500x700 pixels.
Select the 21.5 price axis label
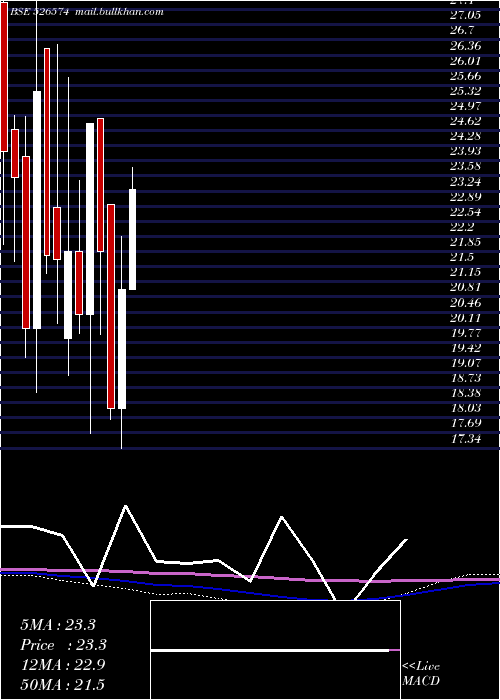(x=462, y=257)
